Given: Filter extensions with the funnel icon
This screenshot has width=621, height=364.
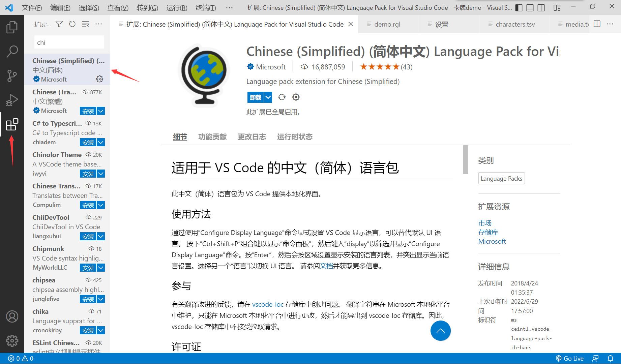Looking at the screenshot, I should tap(59, 24).
